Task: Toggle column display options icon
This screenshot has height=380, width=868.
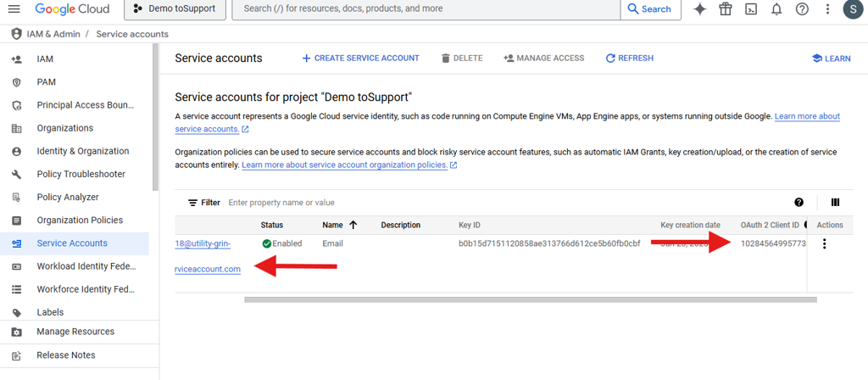Action: pyautogui.click(x=835, y=203)
